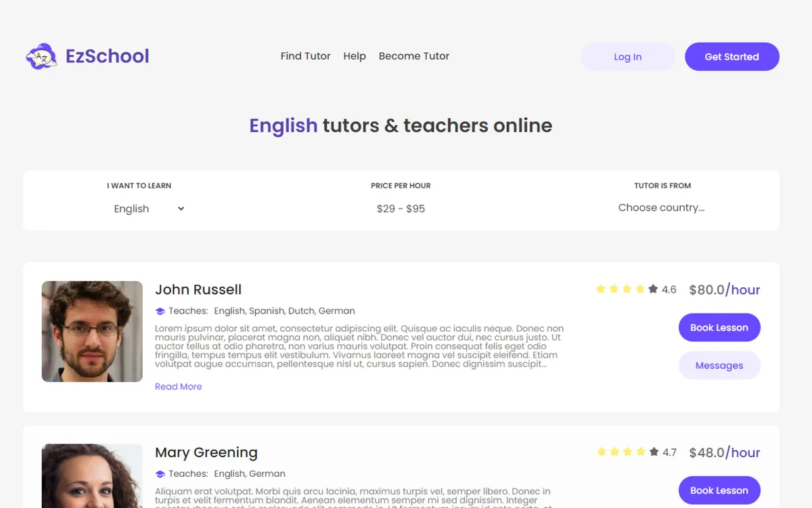Click John Russell's grey fifth star
The image size is (812, 508).
coord(653,289)
